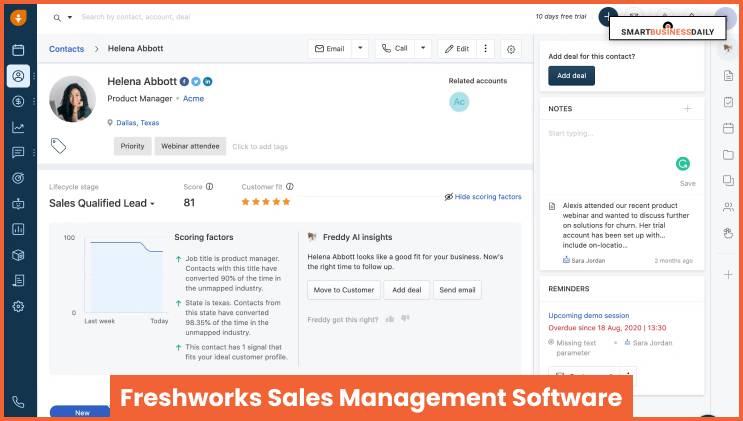Click the 10 days free trial text

pyautogui.click(x=561, y=17)
